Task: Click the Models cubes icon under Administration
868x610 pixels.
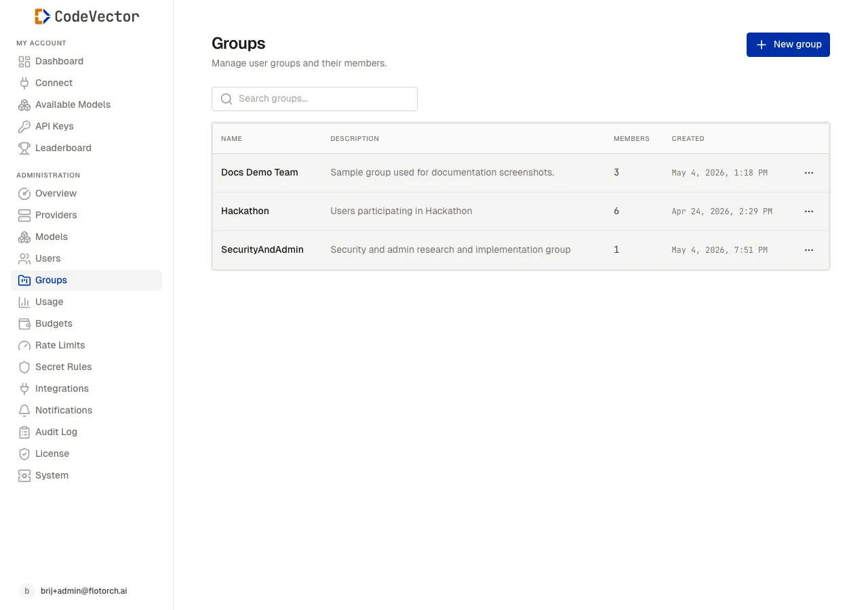Action: pyautogui.click(x=24, y=237)
